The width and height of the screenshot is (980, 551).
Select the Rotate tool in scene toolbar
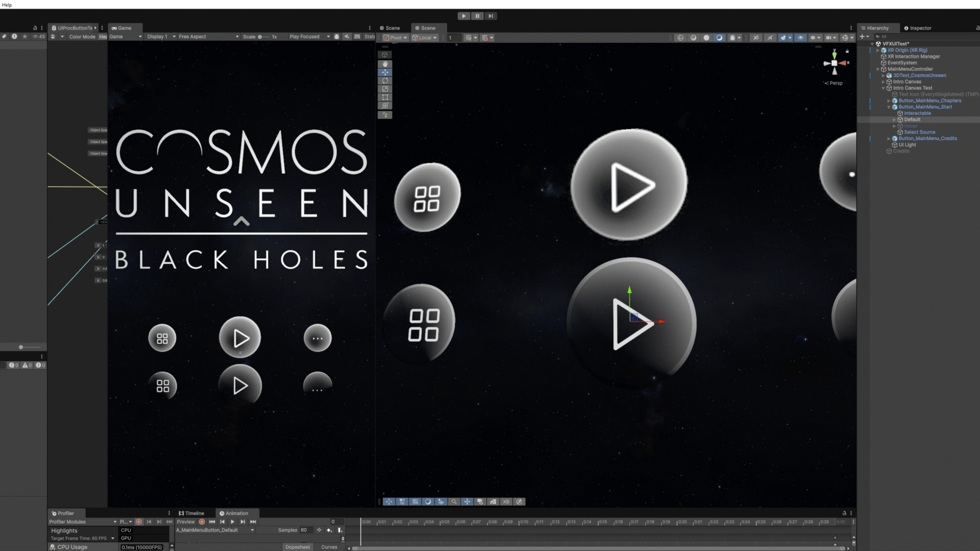(x=385, y=81)
